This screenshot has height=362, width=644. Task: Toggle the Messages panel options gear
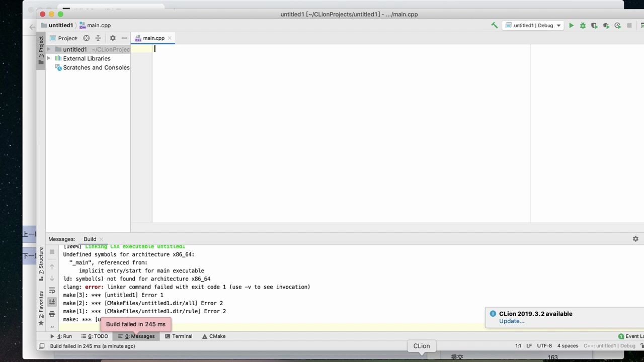(x=635, y=239)
